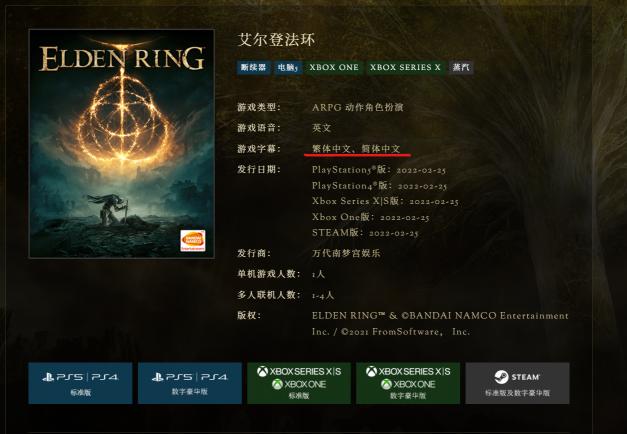Click the Bandai Namco logo on the cover

pos(193,240)
